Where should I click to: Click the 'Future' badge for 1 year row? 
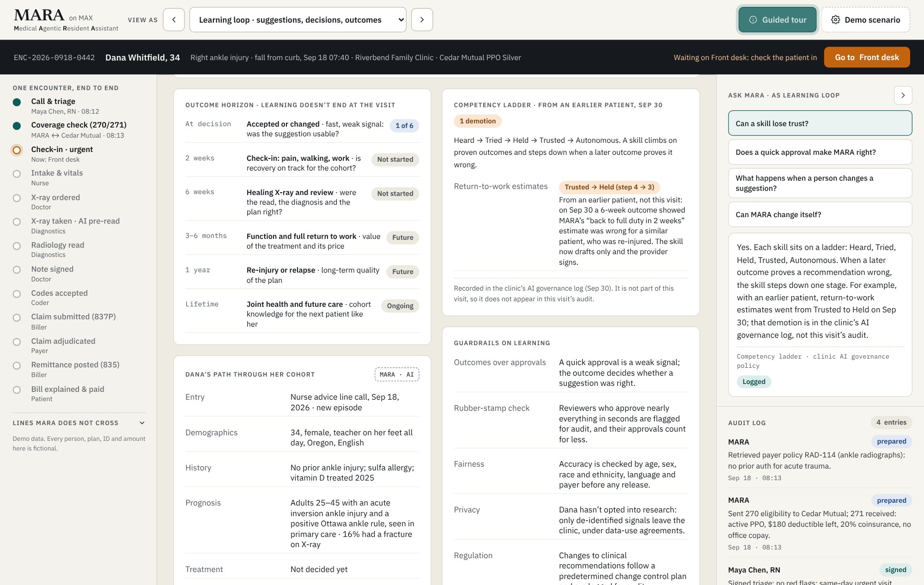pos(402,272)
